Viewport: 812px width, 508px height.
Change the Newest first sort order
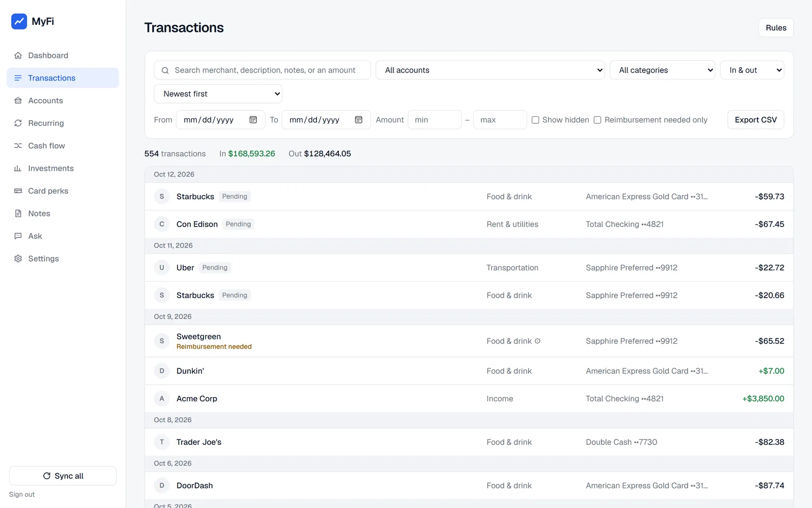click(x=218, y=94)
